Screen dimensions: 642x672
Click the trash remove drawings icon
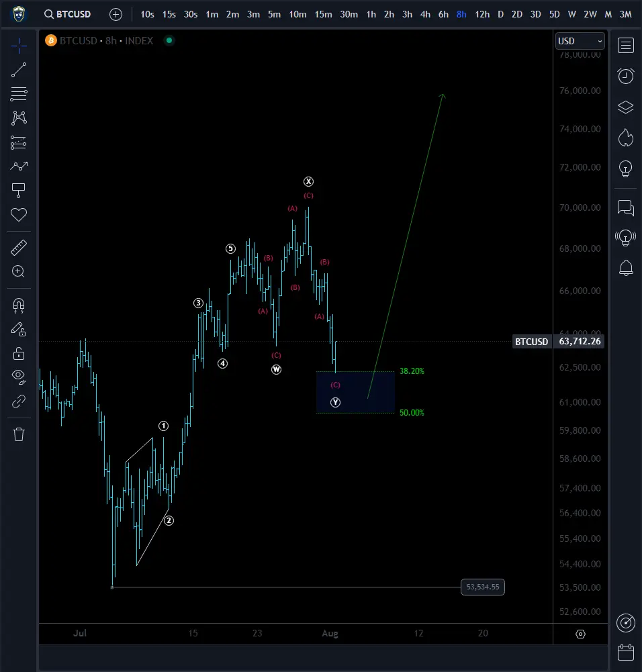(x=19, y=434)
